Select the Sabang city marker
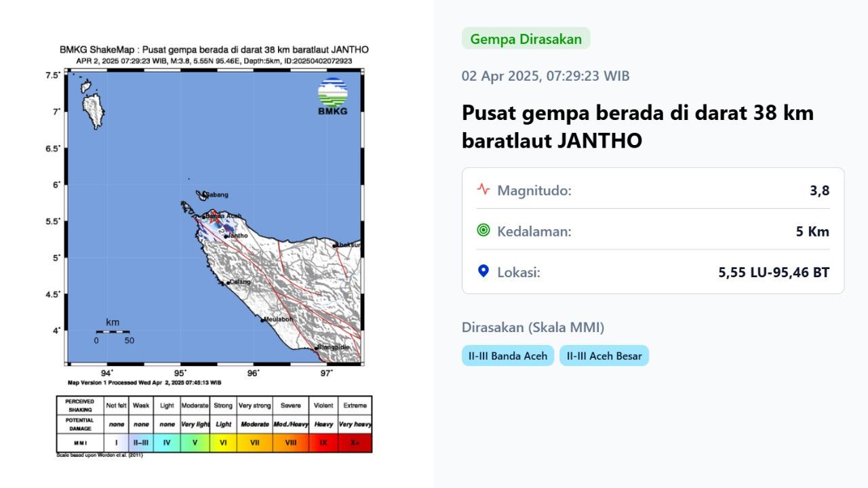Image resolution: width=868 pixels, height=488 pixels. (204, 195)
